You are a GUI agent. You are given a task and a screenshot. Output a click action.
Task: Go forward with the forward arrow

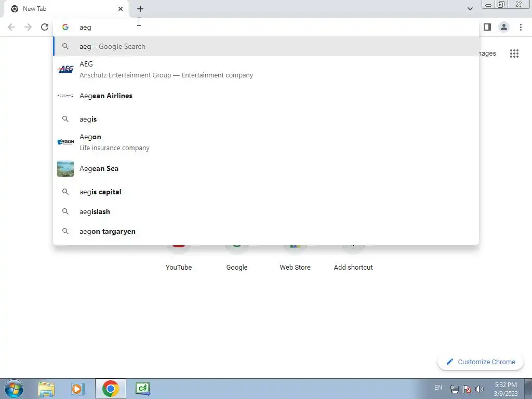[x=28, y=27]
